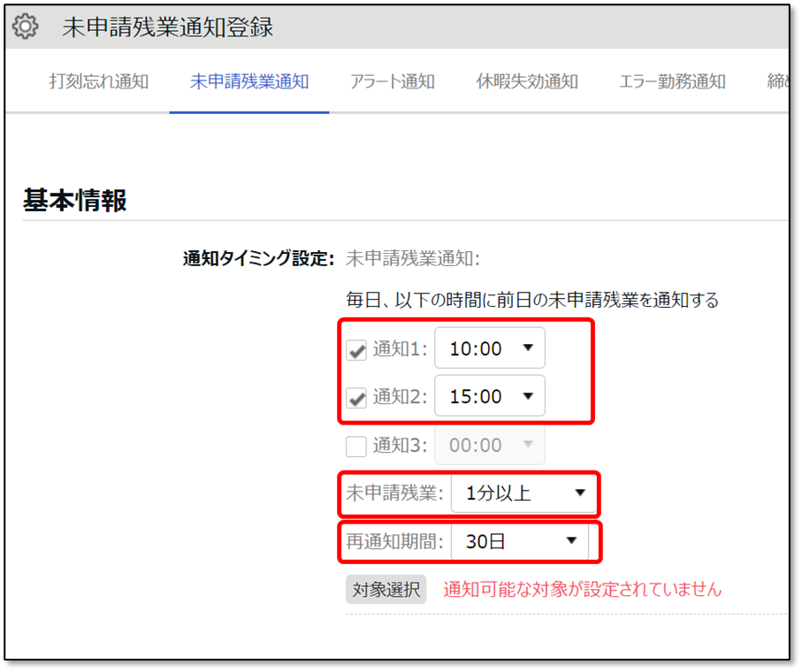Viewport: 802px width, 672px height.
Task: Go to the 休暇失効通知 tab
Action: tap(527, 82)
